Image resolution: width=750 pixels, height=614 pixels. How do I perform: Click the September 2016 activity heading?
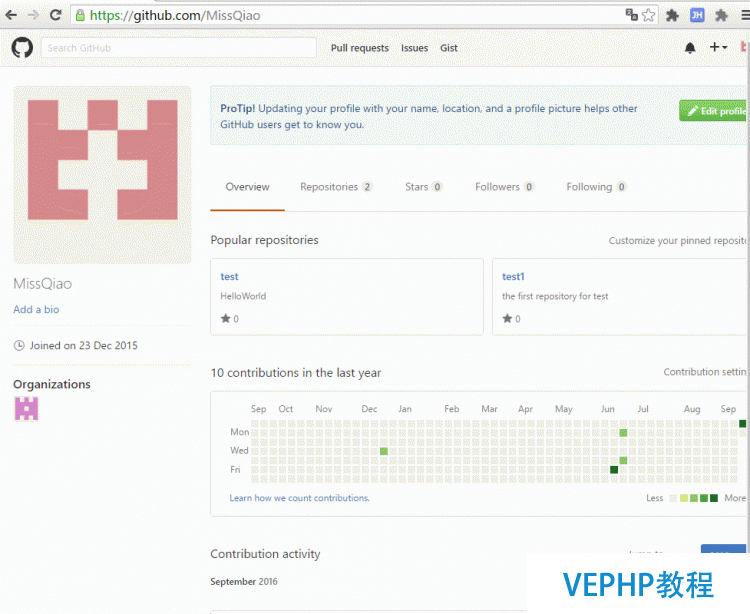click(244, 581)
